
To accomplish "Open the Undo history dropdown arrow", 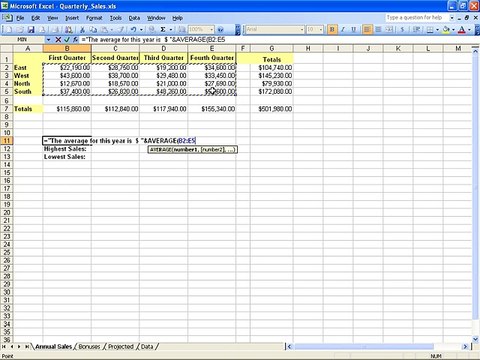I will click(141, 30).
